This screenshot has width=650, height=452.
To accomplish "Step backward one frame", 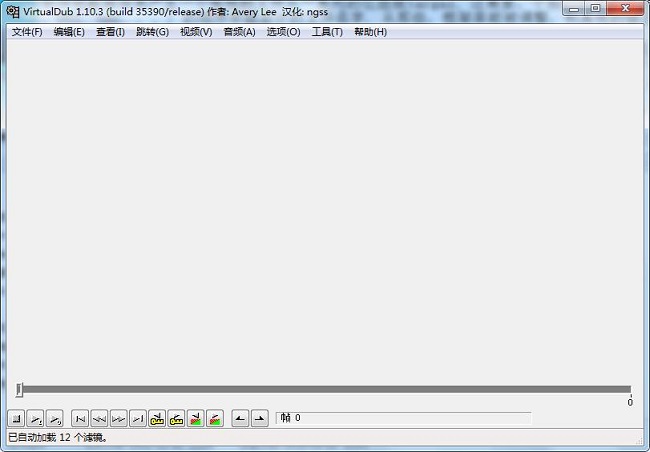I will click(99, 419).
